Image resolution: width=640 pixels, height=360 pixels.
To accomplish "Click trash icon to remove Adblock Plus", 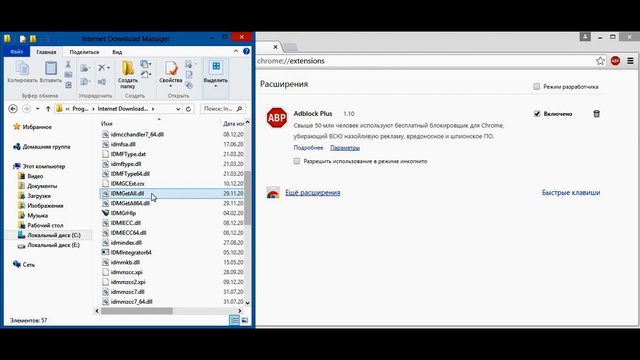I will (596, 113).
